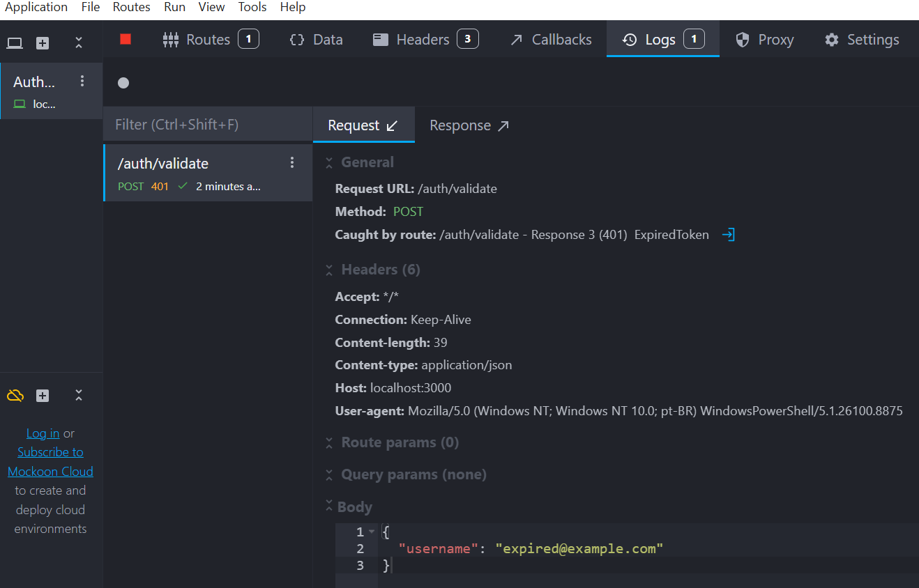Click the Log in link
919x588 pixels.
pos(43,433)
